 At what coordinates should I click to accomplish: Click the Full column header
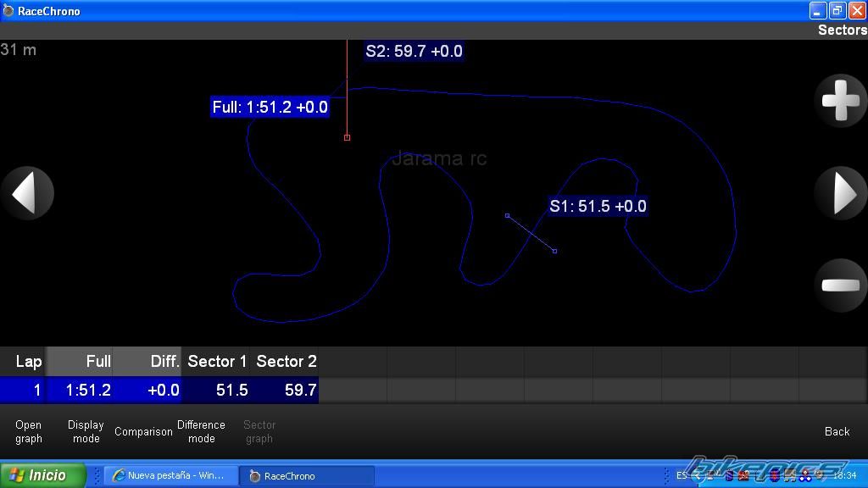[79, 361]
